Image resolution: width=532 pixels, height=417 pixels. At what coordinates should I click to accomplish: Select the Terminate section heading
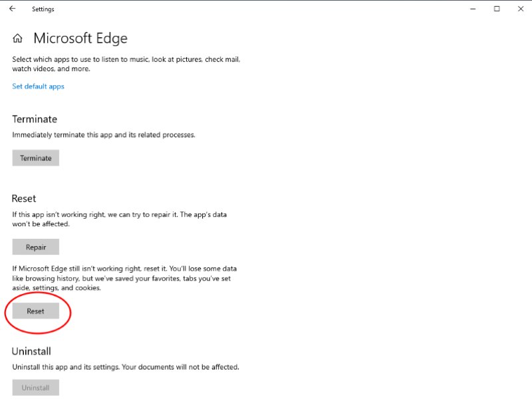[35, 119]
